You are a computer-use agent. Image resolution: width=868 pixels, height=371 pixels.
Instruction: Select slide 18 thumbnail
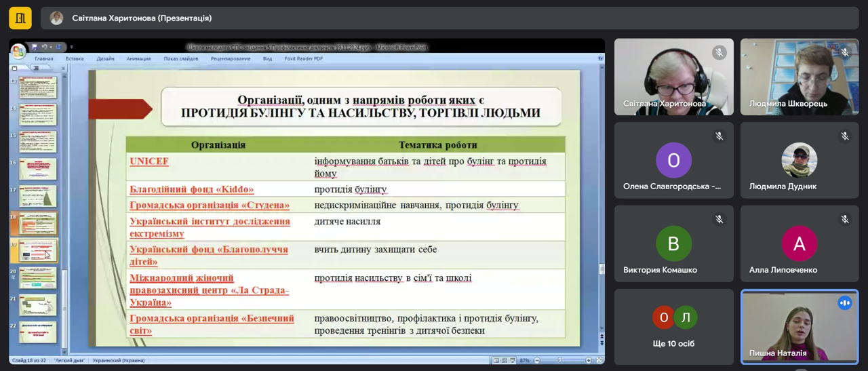pos(38,223)
